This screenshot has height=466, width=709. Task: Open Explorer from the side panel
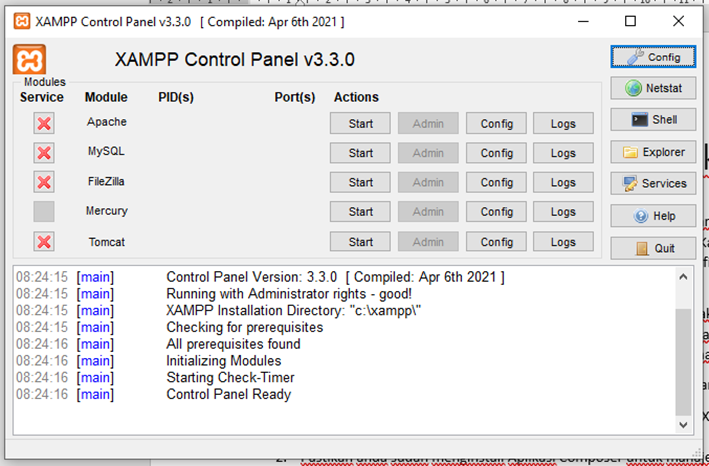[653, 152]
